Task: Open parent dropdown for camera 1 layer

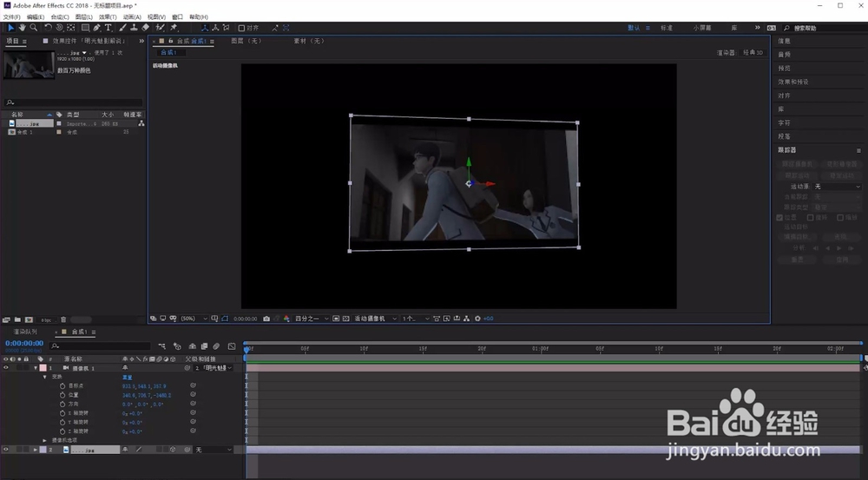Action: 213,368
